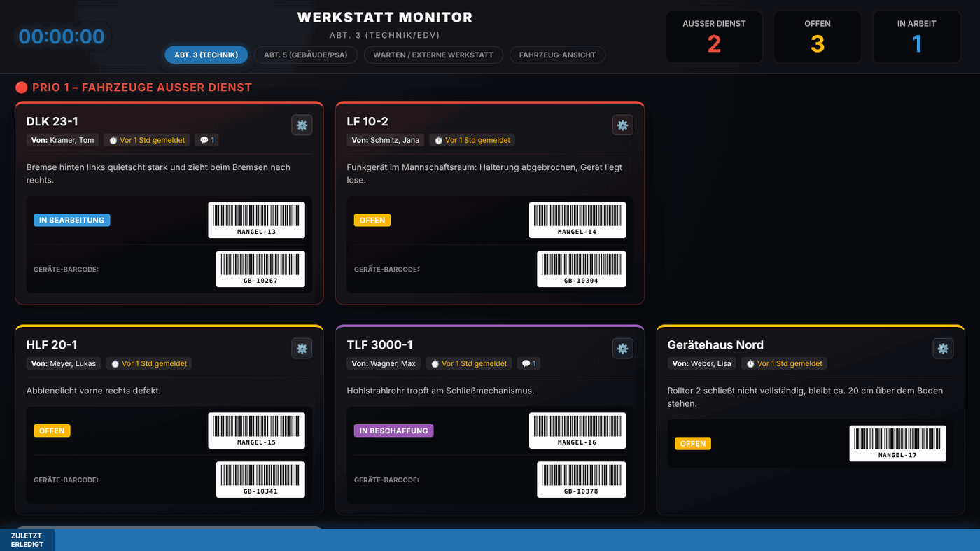
Task: Click the In Beschaffung status badge
Action: 393,431
